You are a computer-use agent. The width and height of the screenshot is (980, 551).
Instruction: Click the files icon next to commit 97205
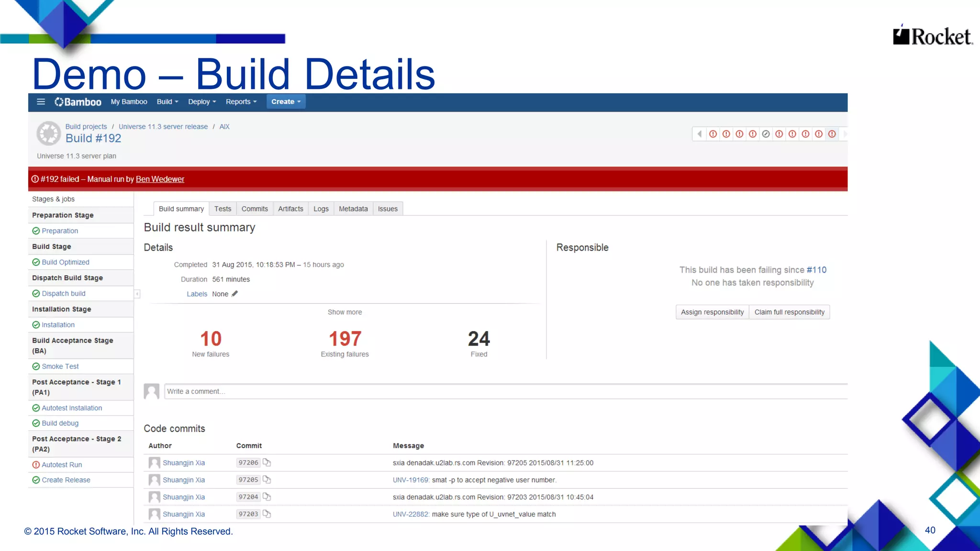pyautogui.click(x=267, y=480)
